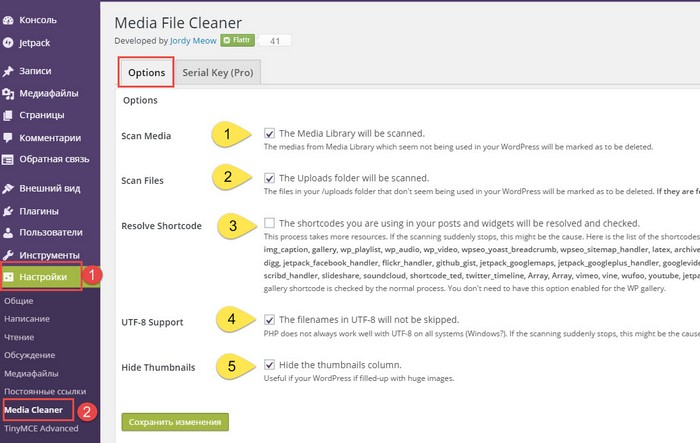Switch to the Options tab
This screenshot has width=700, height=443.
146,72
